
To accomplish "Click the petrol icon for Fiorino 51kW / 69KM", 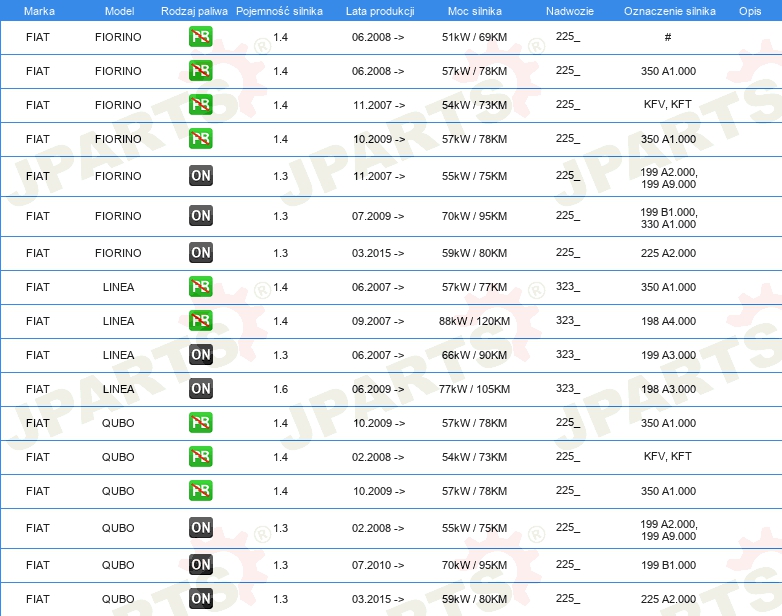I will point(200,37).
